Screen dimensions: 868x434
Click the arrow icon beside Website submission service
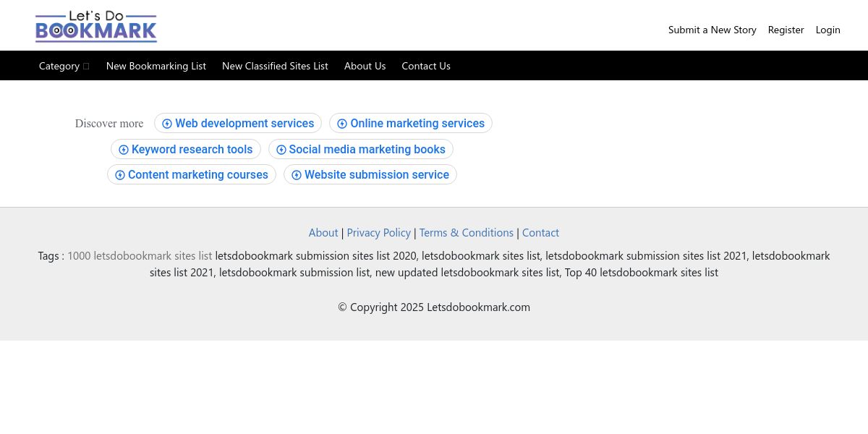point(297,175)
